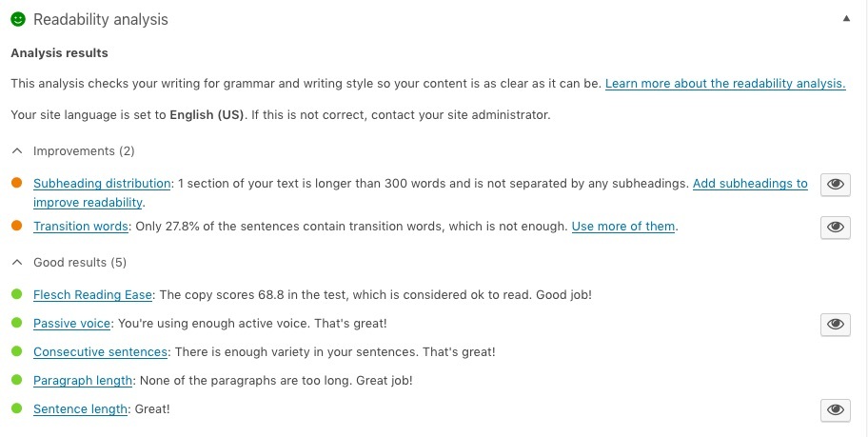Collapse the Readability analysis panel triangle
The height and width of the screenshot is (437, 868).
846,18
